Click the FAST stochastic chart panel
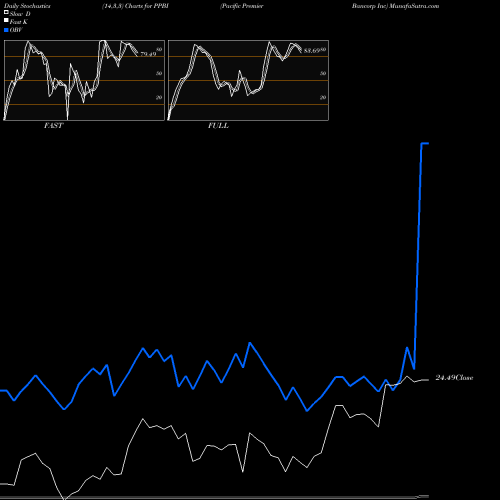 point(84,80)
